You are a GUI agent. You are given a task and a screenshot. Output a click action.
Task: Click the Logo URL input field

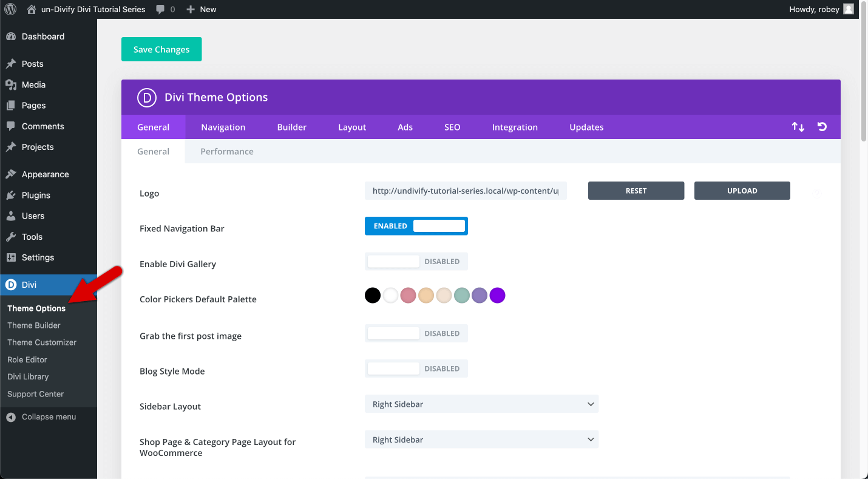coord(466,191)
